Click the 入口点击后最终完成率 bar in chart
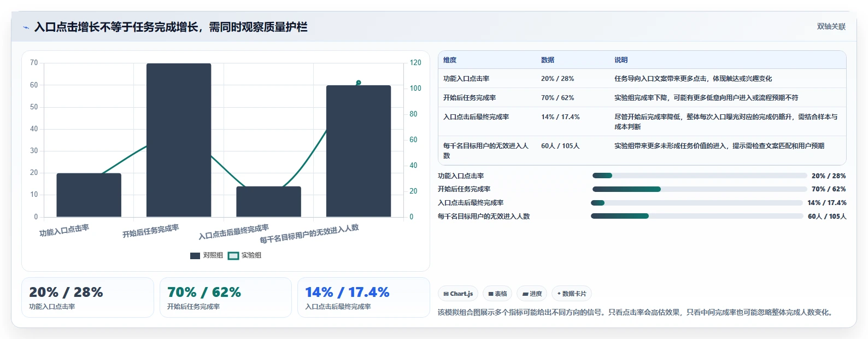The height and width of the screenshot is (339, 868). coord(268,202)
